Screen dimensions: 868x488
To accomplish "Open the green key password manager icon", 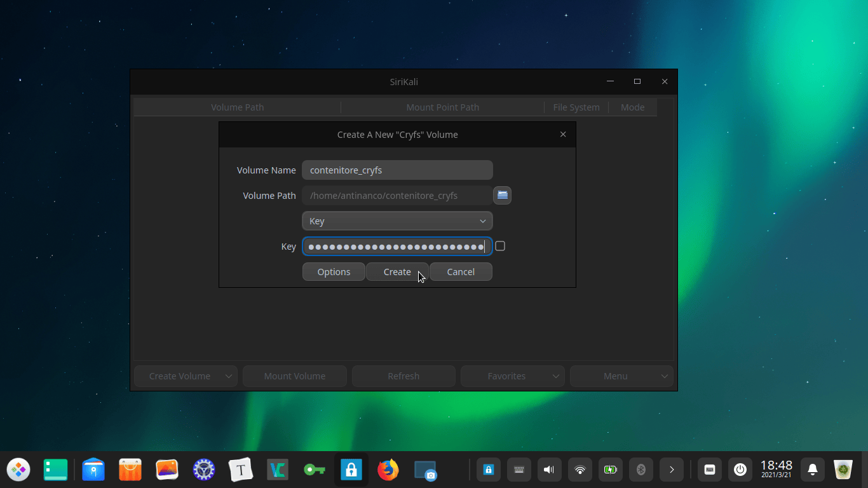I will pyautogui.click(x=315, y=470).
